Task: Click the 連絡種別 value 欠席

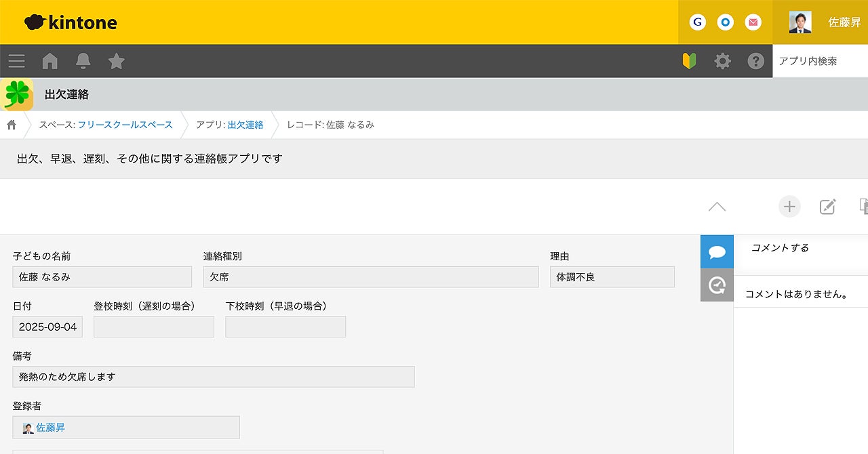Action: (x=371, y=277)
